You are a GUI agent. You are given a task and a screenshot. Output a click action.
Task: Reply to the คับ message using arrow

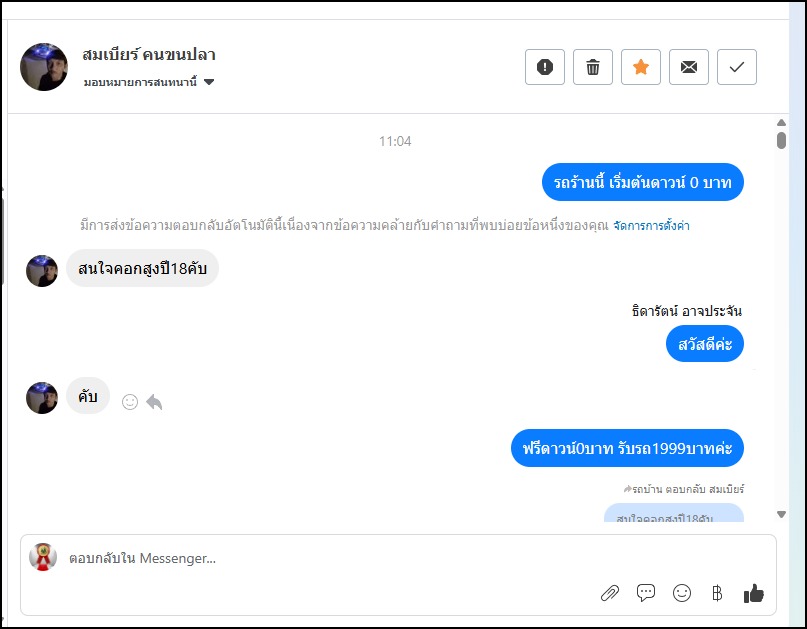pyautogui.click(x=154, y=402)
